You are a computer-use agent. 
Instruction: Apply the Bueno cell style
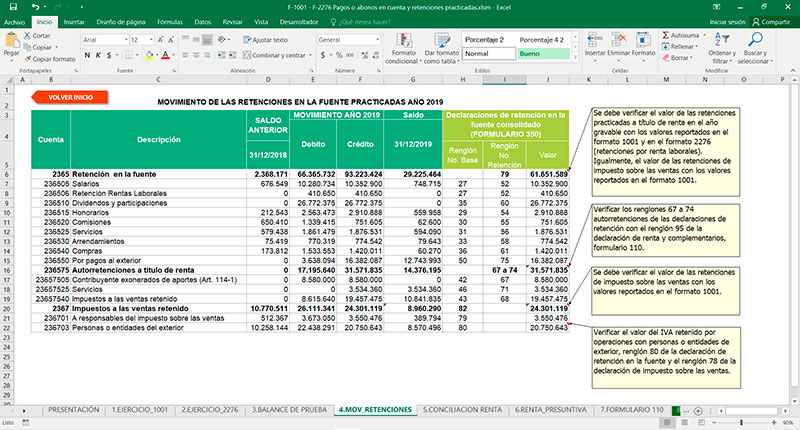pyautogui.click(x=543, y=54)
